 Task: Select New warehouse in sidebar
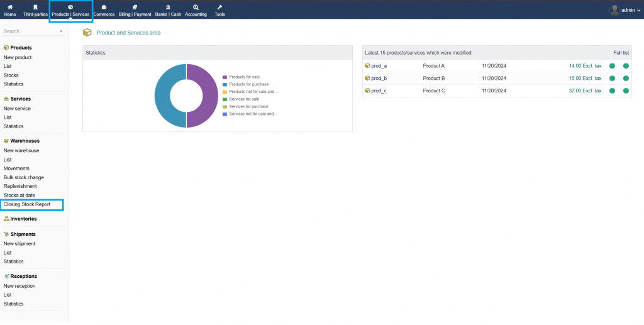tap(21, 151)
